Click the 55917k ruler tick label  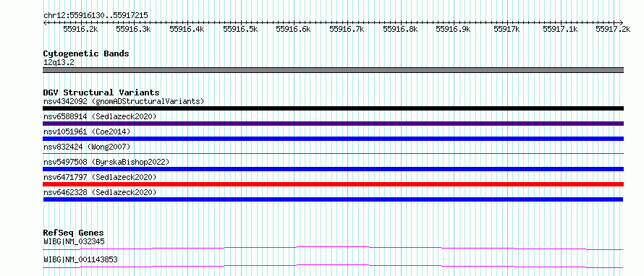coord(507,29)
